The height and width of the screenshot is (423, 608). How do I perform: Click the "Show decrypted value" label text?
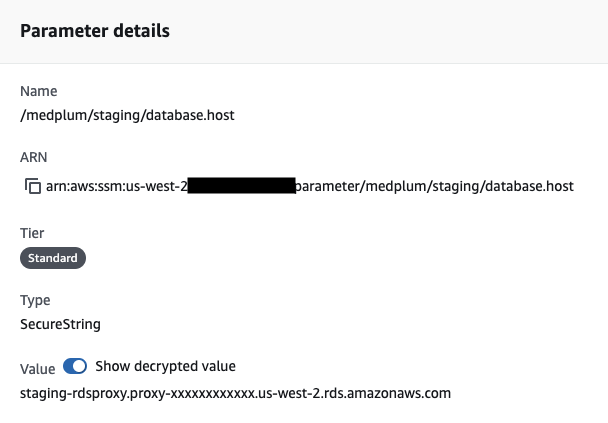coord(165,366)
